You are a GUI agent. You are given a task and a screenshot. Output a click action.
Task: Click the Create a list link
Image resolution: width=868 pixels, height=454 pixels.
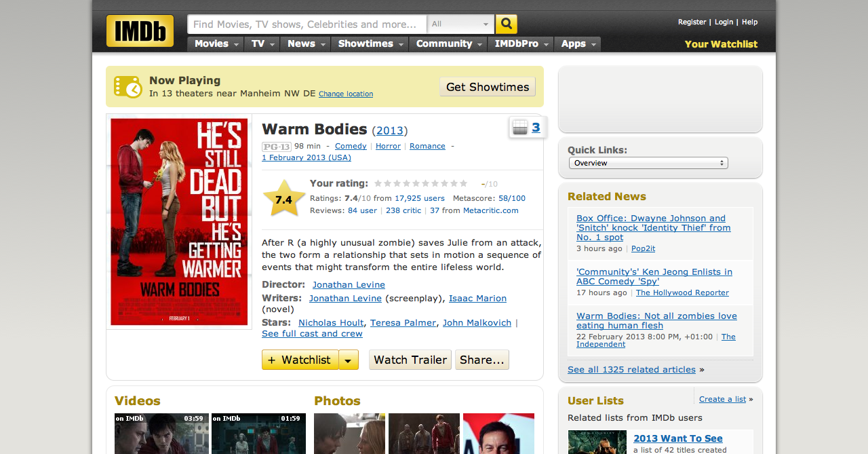click(722, 399)
